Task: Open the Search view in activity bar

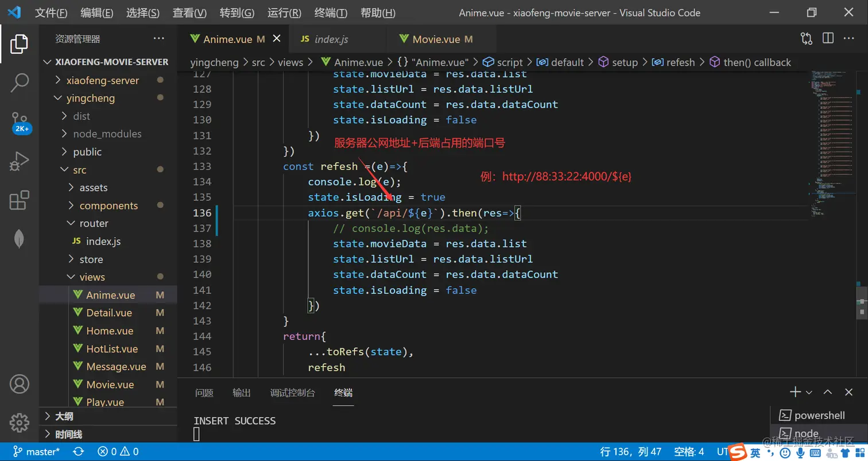Action: coord(20,83)
